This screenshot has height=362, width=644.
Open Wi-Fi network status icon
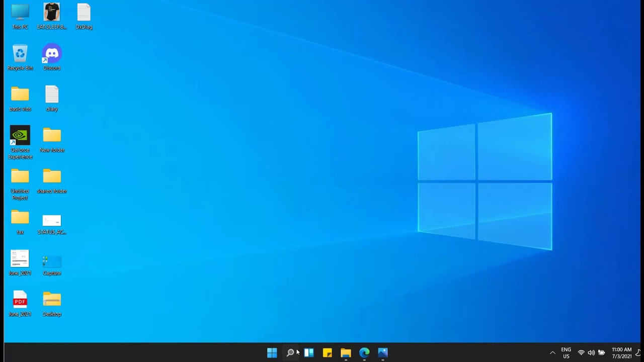tap(581, 352)
